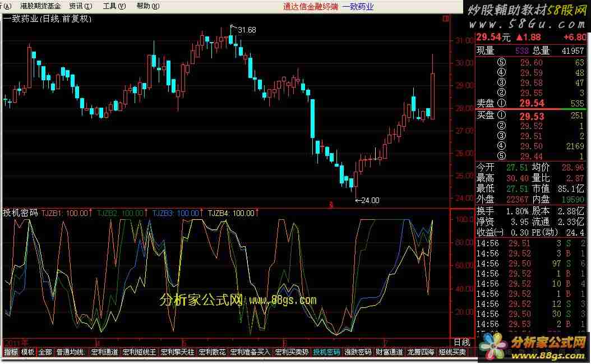This screenshot has height=364, width=591.
Task: Switch to the 宏利准备买入 indicator tab
Action: [250, 352]
